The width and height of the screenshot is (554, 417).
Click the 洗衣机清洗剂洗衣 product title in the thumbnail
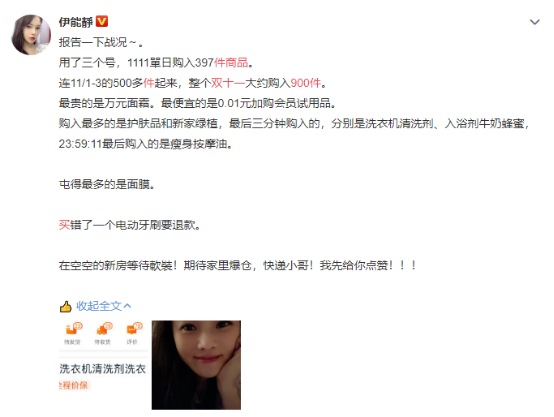tap(102, 369)
